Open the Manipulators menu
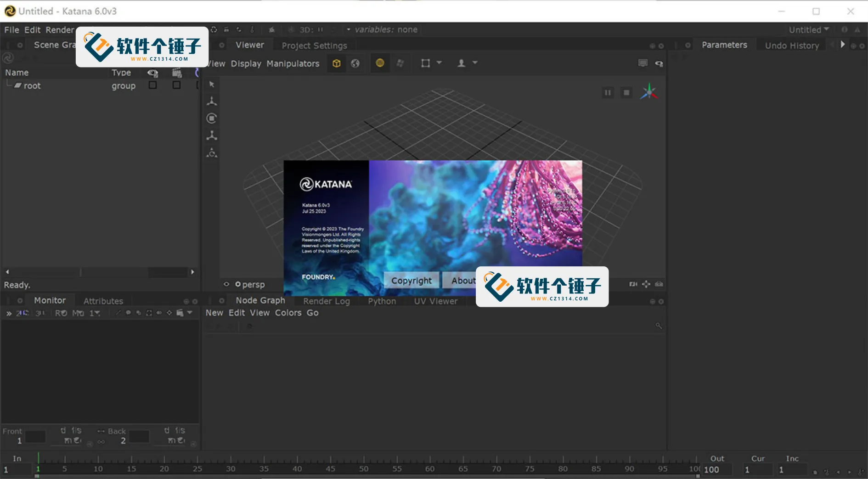The height and width of the screenshot is (479, 868). (x=293, y=63)
